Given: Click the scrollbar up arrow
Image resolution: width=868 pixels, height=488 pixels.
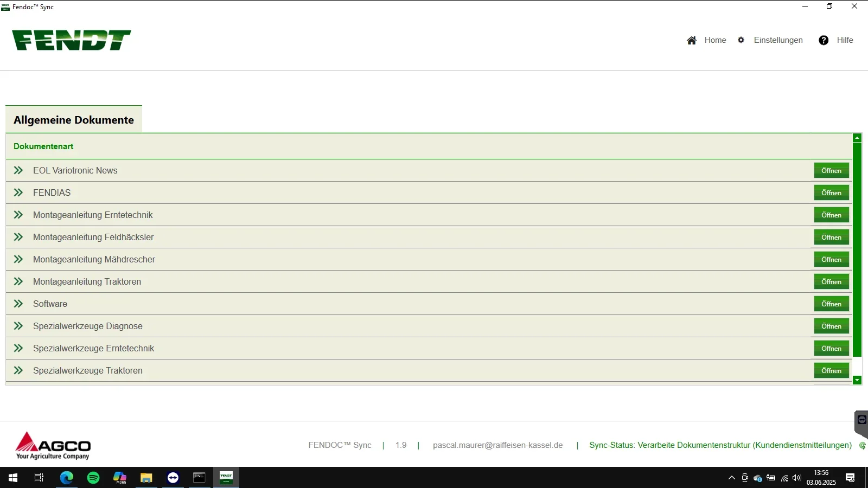Looking at the screenshot, I should pyautogui.click(x=857, y=138).
